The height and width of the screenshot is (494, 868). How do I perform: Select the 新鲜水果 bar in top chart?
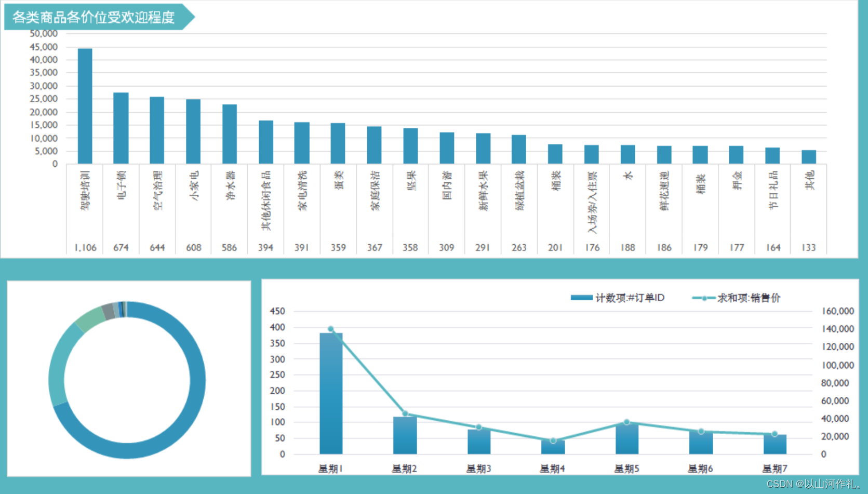483,149
